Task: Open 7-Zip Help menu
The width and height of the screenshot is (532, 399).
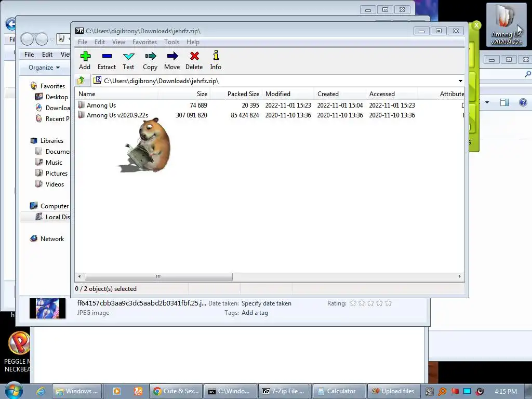Action: (x=193, y=42)
